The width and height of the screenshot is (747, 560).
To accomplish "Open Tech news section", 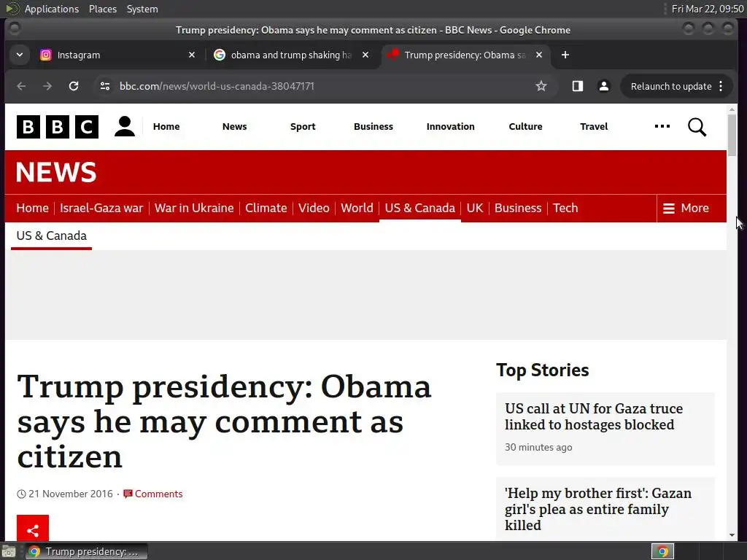I will click(565, 208).
